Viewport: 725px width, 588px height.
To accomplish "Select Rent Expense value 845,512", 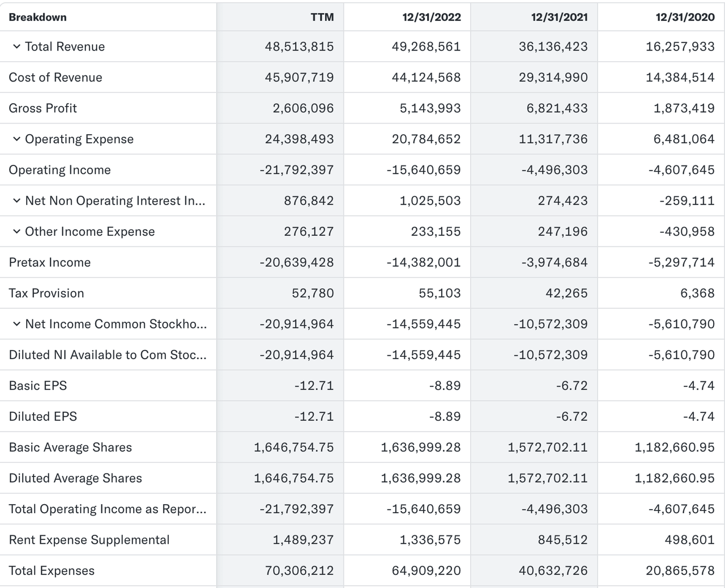I will click(x=563, y=540).
